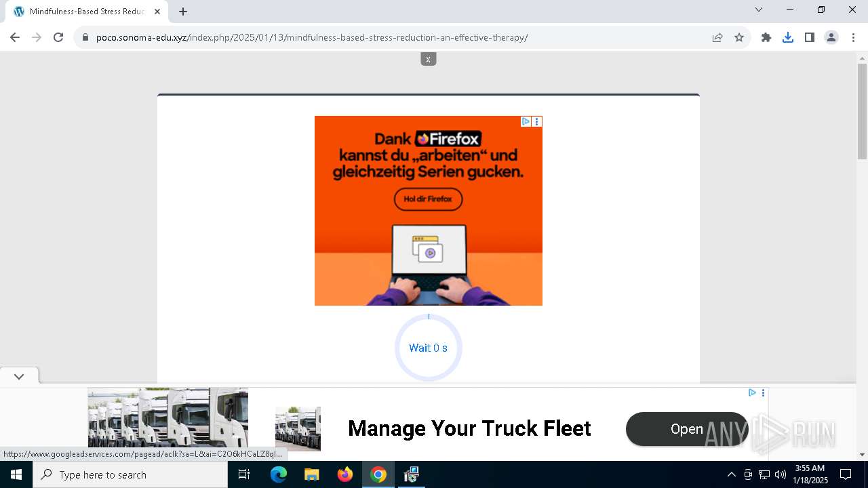Open AdChoices icon on Firefox ad
Screen dimensions: 868x488
tap(526, 121)
